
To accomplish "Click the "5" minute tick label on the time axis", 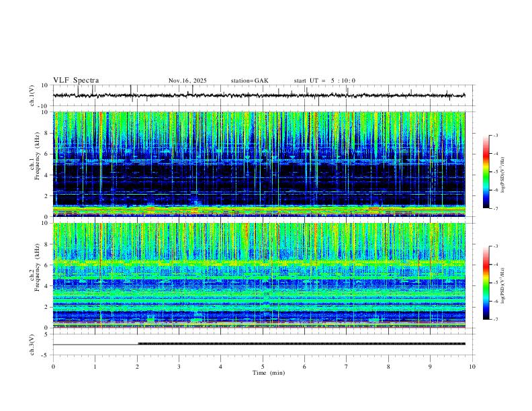I will tap(263, 367).
